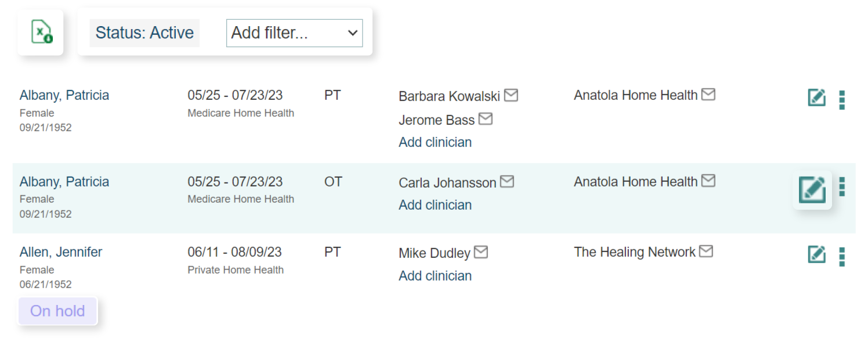Add clinician to Albany's PT episode
Viewport: 868px width, 341px height.
pos(435,142)
